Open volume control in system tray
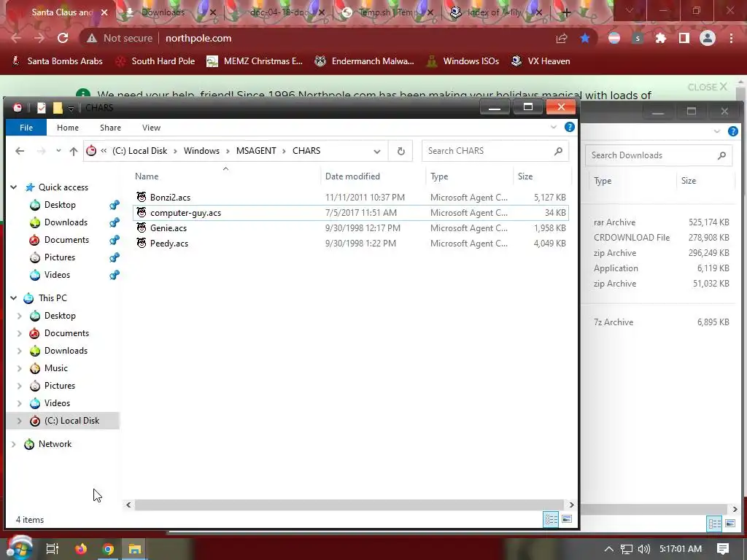 pyautogui.click(x=643, y=549)
